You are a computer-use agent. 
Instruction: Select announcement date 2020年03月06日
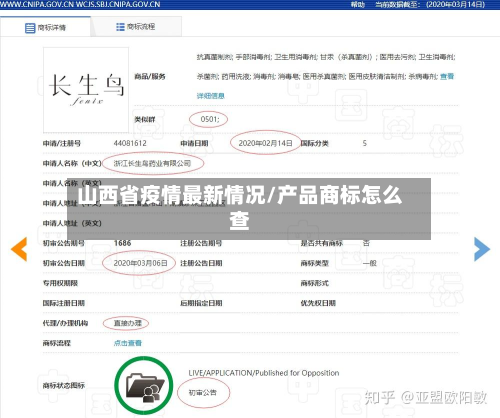(x=140, y=263)
